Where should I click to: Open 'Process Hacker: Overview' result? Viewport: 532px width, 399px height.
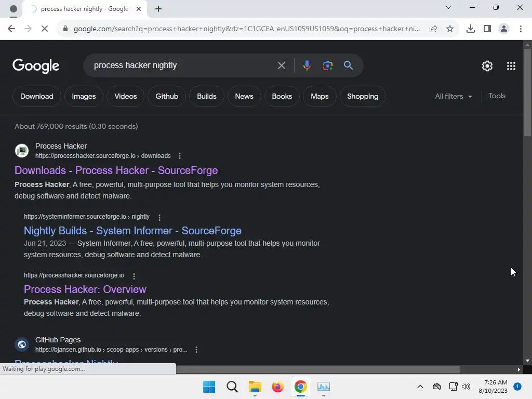coord(85,289)
